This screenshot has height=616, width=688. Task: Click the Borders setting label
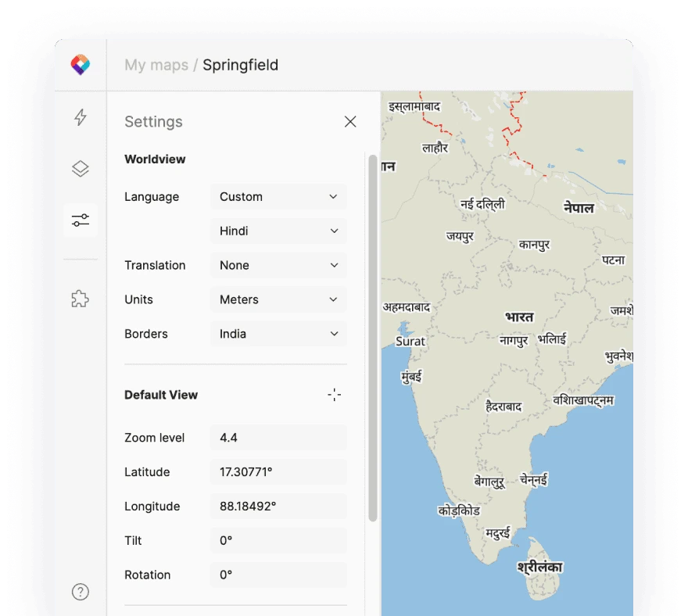click(146, 334)
